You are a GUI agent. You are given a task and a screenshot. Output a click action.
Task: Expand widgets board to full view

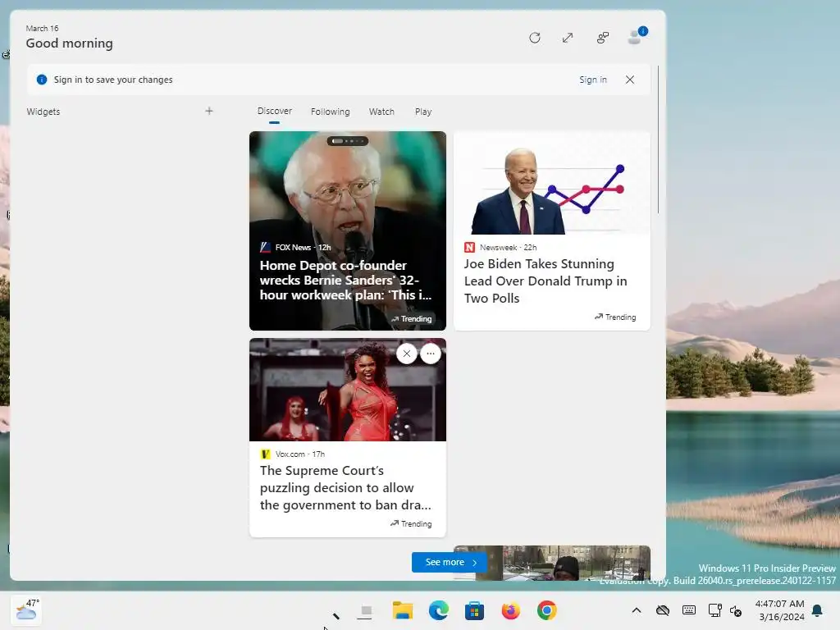[x=568, y=38]
